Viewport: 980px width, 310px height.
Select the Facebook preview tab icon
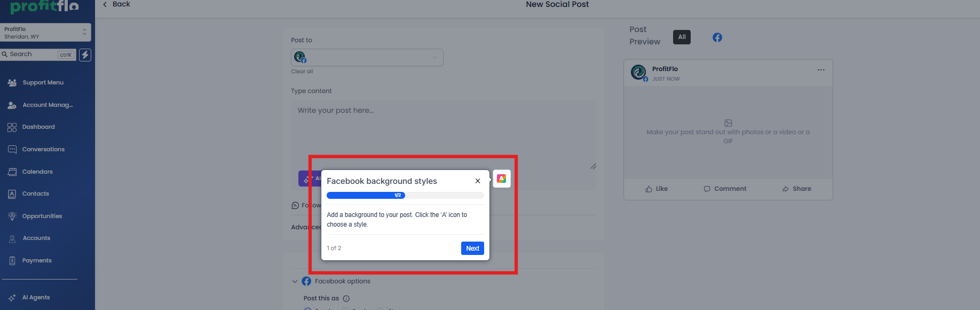(x=717, y=37)
